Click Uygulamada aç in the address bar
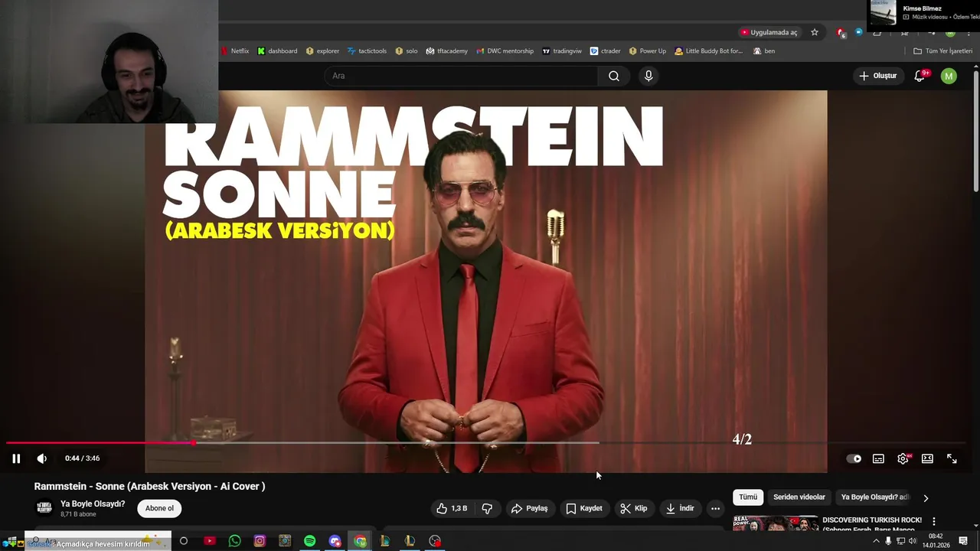The width and height of the screenshot is (980, 551). [x=769, y=32]
